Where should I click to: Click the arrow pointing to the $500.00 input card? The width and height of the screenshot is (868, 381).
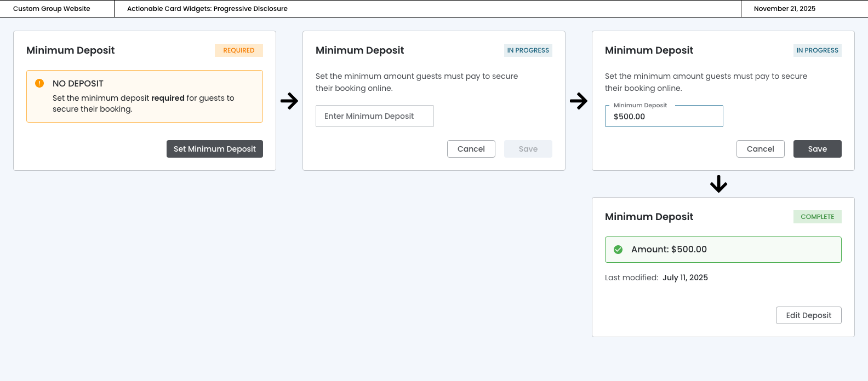(579, 101)
